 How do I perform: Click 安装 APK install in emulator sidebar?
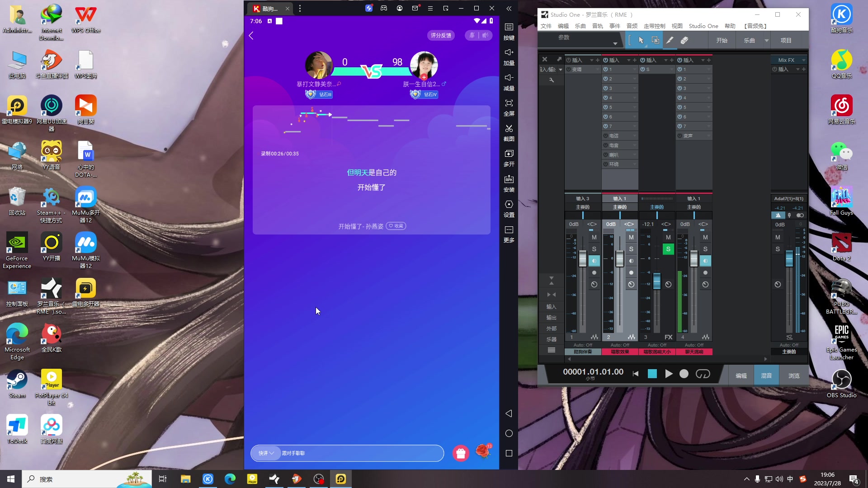pyautogui.click(x=509, y=183)
